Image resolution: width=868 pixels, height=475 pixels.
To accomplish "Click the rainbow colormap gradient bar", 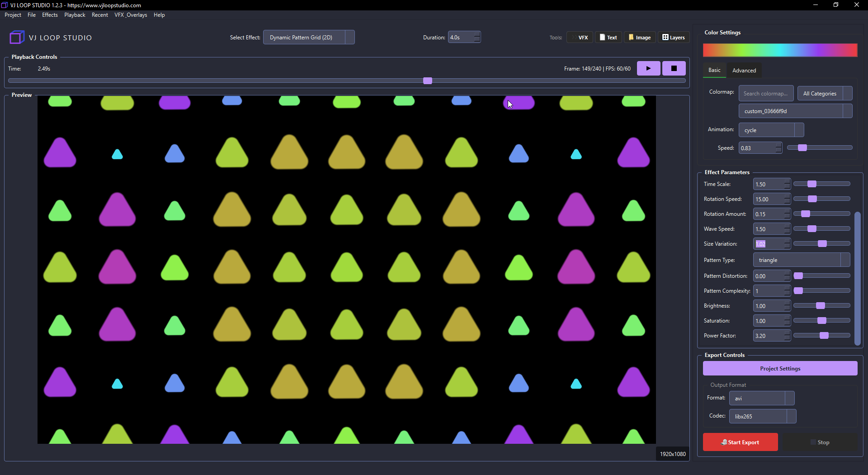I will [780, 50].
